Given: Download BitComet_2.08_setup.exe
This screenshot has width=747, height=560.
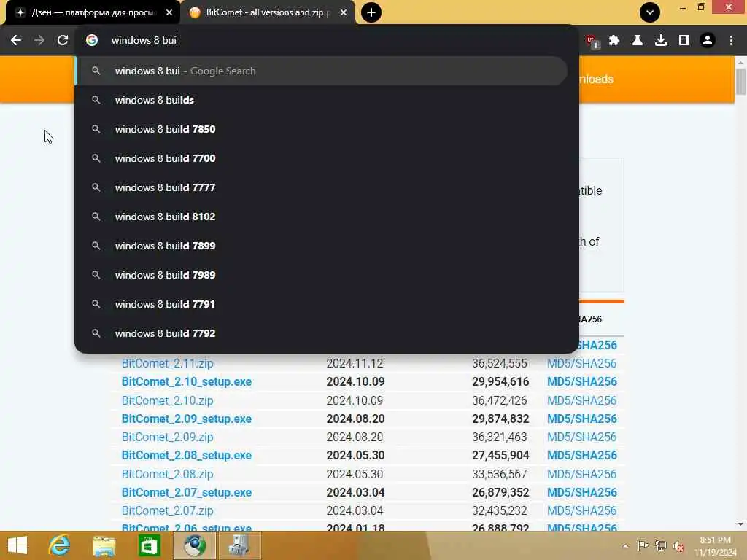Looking at the screenshot, I should click(x=186, y=456).
